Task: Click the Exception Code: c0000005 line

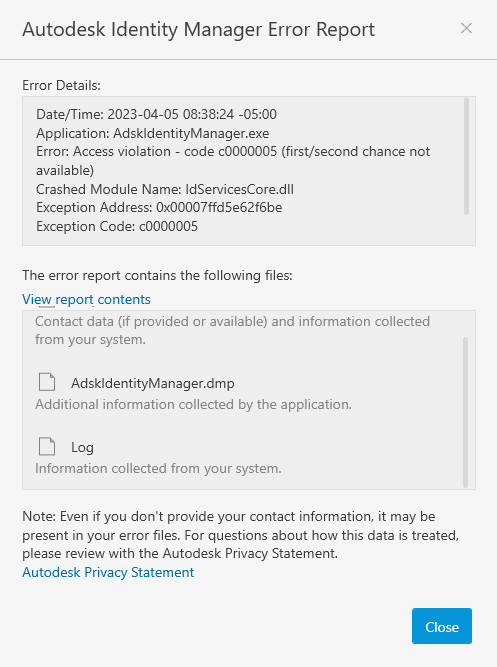Action: [117, 226]
